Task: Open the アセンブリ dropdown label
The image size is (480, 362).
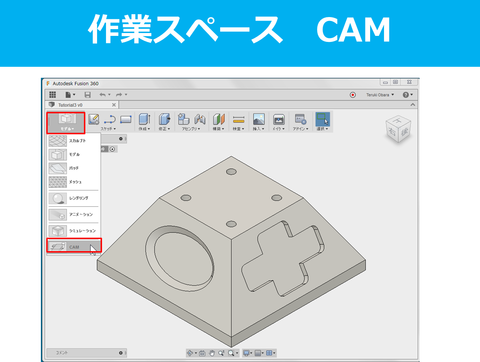Action: [x=191, y=129]
